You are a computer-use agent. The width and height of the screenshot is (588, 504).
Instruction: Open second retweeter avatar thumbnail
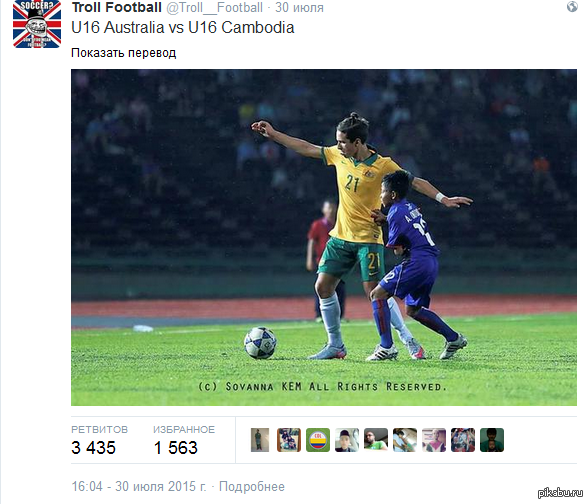click(289, 440)
